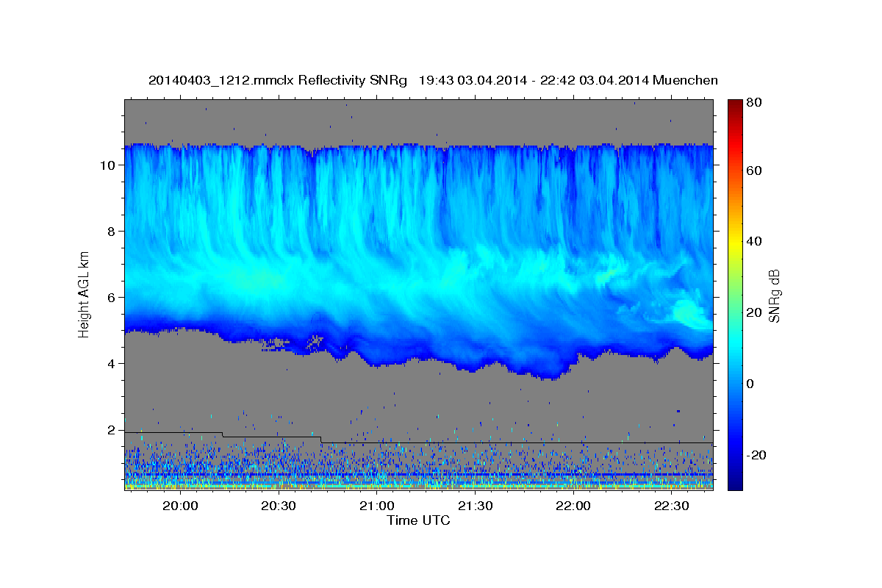Viewport: 882px width, 588px height.
Task: Click the colorbar value -20
Action: 757,455
